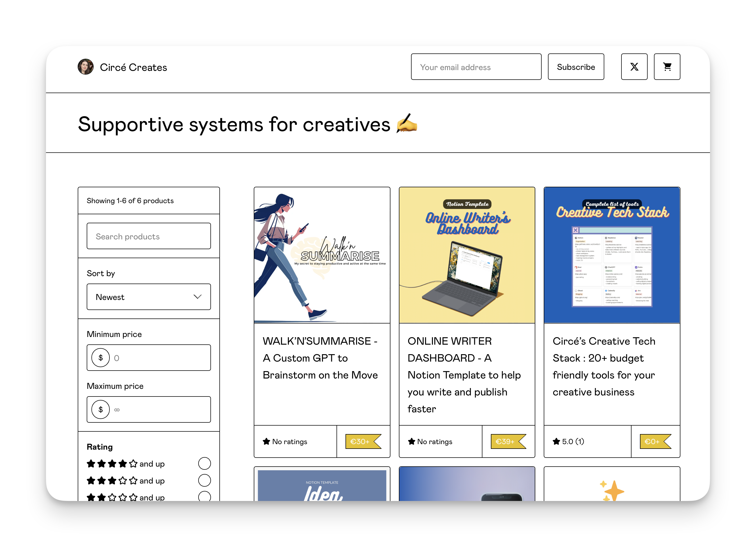Open the Sort by Newest dropdown
The width and height of the screenshot is (756, 547).
point(148,297)
